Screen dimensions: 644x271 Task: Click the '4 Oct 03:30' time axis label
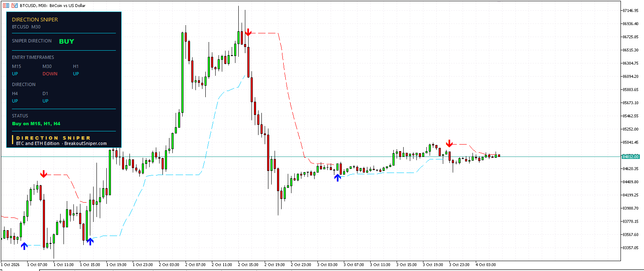pyautogui.click(x=486, y=264)
